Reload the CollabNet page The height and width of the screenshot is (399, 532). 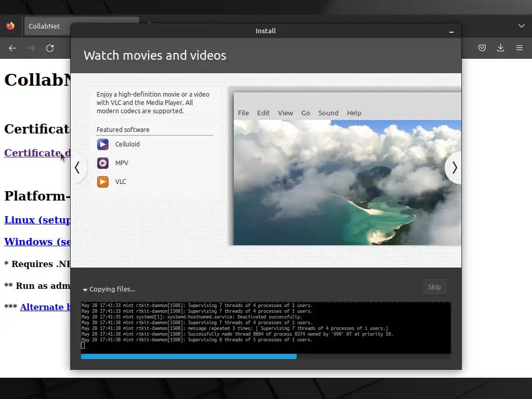pyautogui.click(x=50, y=48)
